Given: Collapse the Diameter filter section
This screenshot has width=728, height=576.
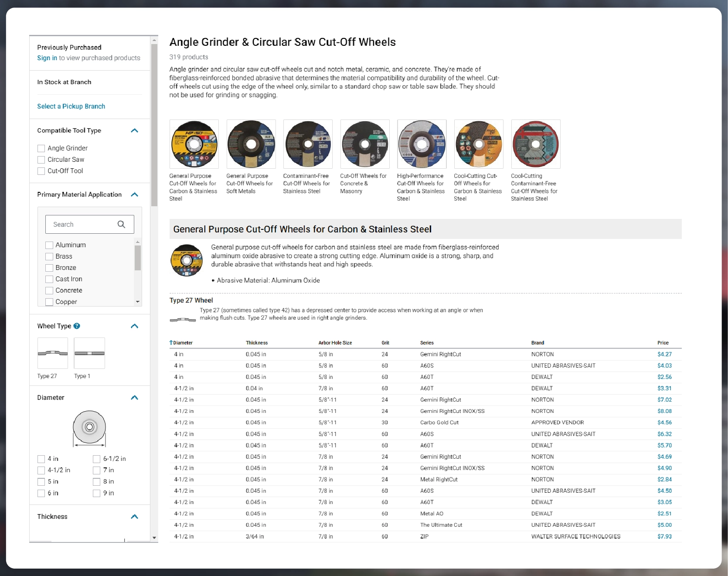Looking at the screenshot, I should pos(135,398).
